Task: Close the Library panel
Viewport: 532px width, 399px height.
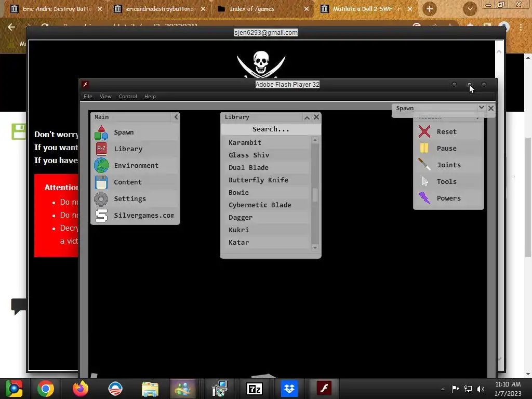Action: (316, 117)
